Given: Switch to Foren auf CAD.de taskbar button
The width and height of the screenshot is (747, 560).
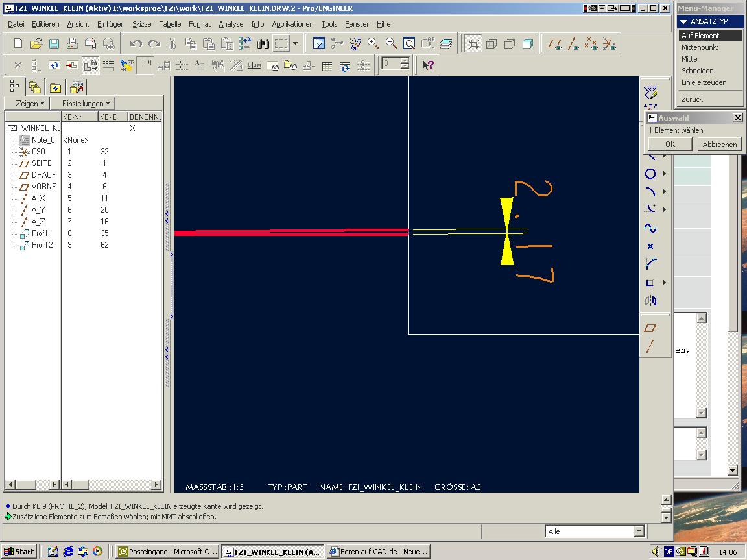Looking at the screenshot, I should pos(379,552).
